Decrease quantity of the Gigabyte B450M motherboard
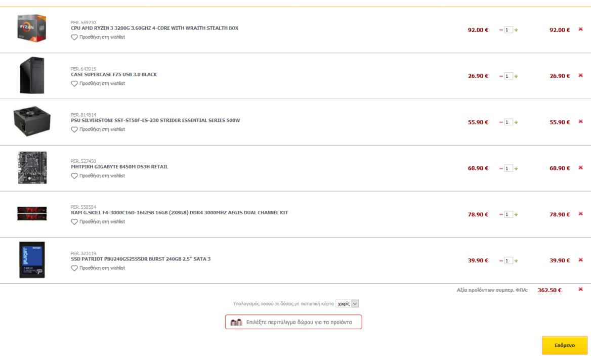The image size is (591, 364). pyautogui.click(x=501, y=168)
